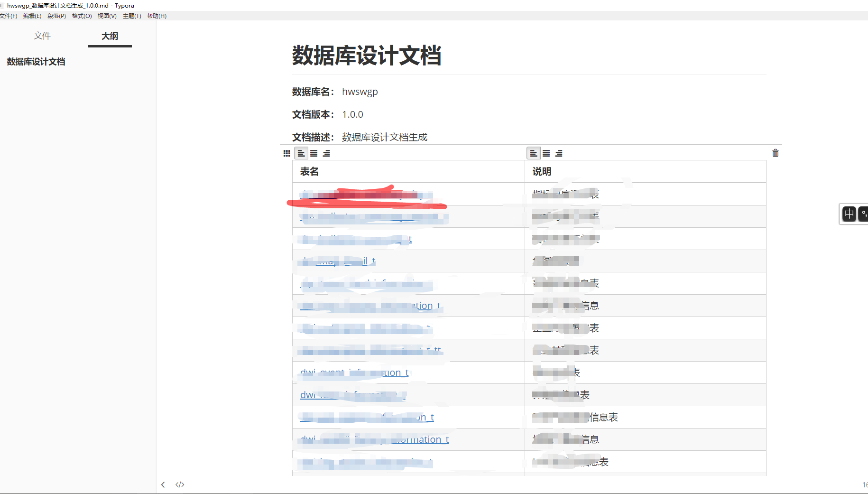This screenshot has width=868, height=494.
Task: Right-align the 表名 column
Action: click(326, 153)
